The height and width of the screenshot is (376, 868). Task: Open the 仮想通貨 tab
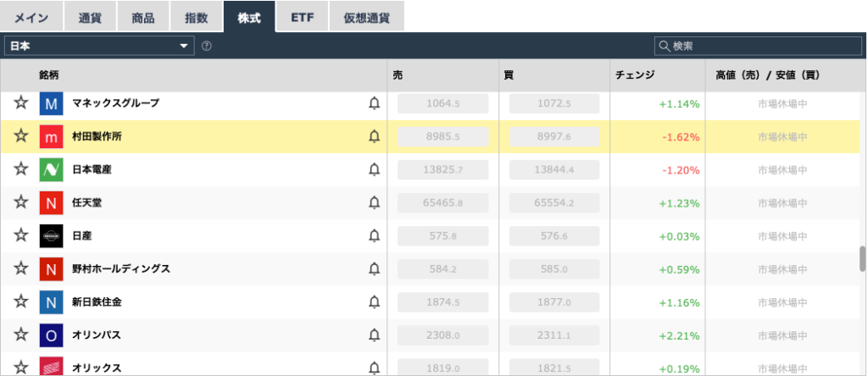366,17
